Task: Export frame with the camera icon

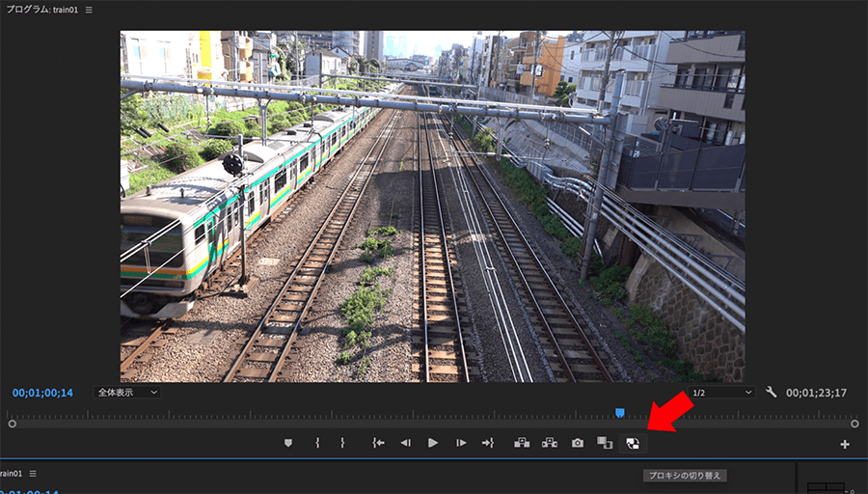Action: coord(578,443)
